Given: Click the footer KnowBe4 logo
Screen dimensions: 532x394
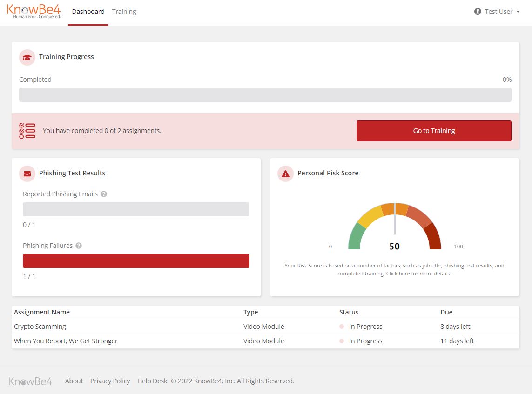Looking at the screenshot, I should pos(30,381).
